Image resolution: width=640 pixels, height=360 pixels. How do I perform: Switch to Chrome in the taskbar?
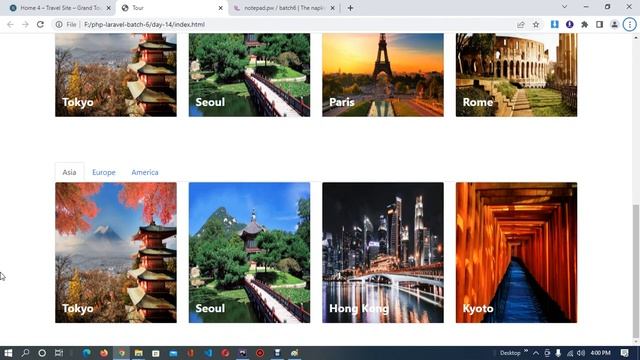[121, 353]
